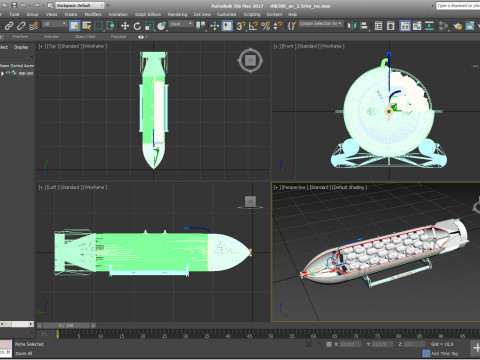480x360 pixels.
Task: Open the Front viewport [+] label menu
Action: (277, 46)
